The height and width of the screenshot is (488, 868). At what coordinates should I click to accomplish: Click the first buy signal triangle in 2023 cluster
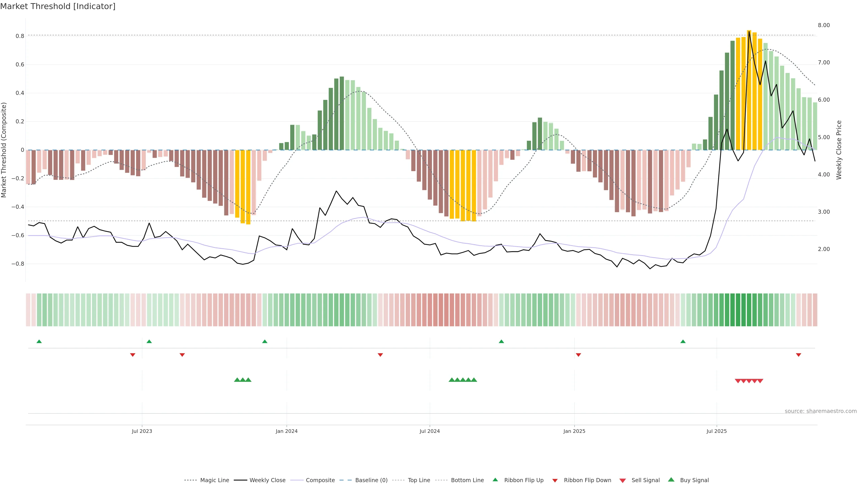pos(237,380)
